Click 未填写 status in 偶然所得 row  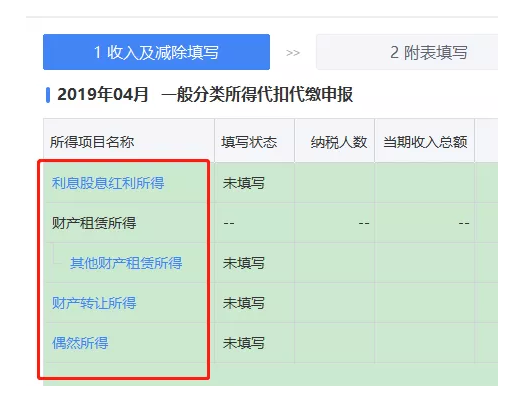(x=243, y=343)
